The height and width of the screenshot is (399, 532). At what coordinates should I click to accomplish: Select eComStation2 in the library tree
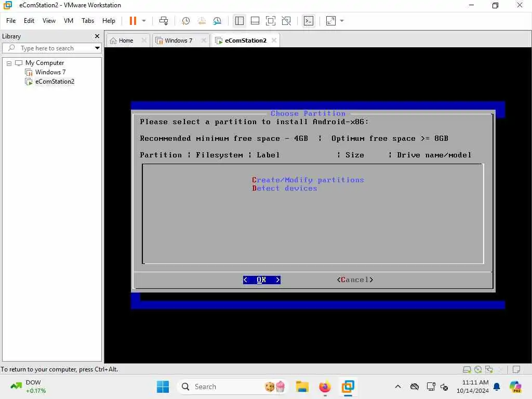tap(54, 82)
